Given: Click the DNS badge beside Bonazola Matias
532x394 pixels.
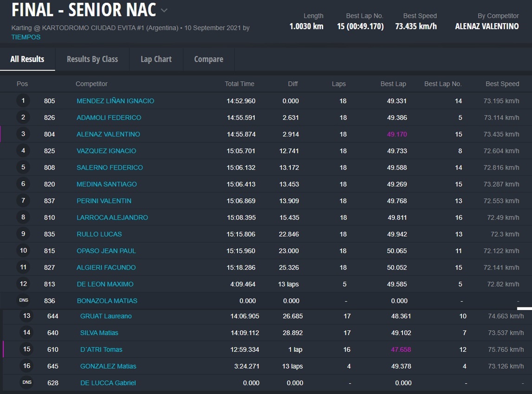Looking at the screenshot, I should (24, 300).
